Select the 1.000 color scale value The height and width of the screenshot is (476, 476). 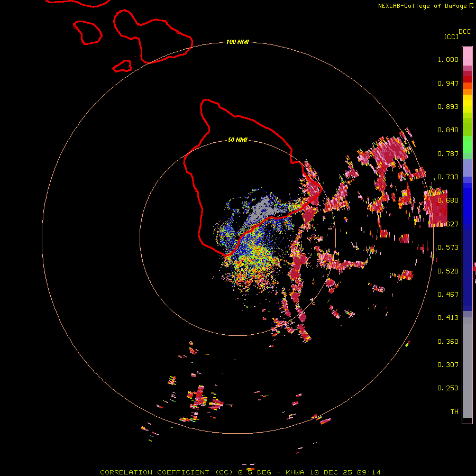[448, 59]
